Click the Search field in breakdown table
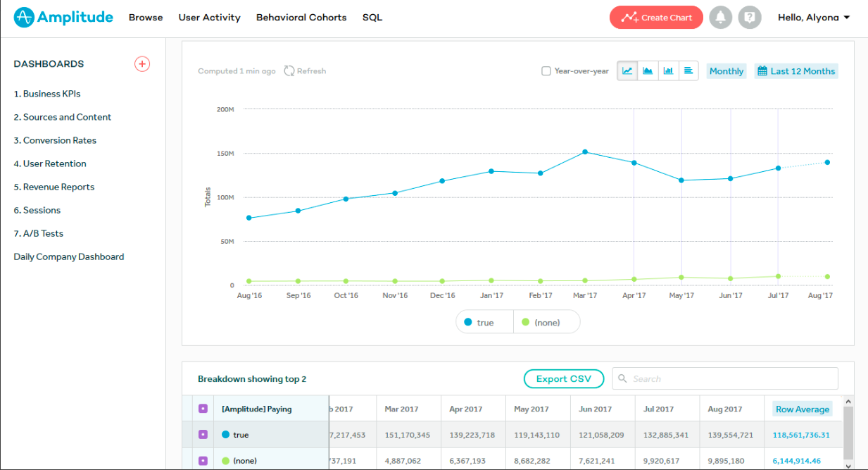Screen dimensions: 868x470 (725, 378)
